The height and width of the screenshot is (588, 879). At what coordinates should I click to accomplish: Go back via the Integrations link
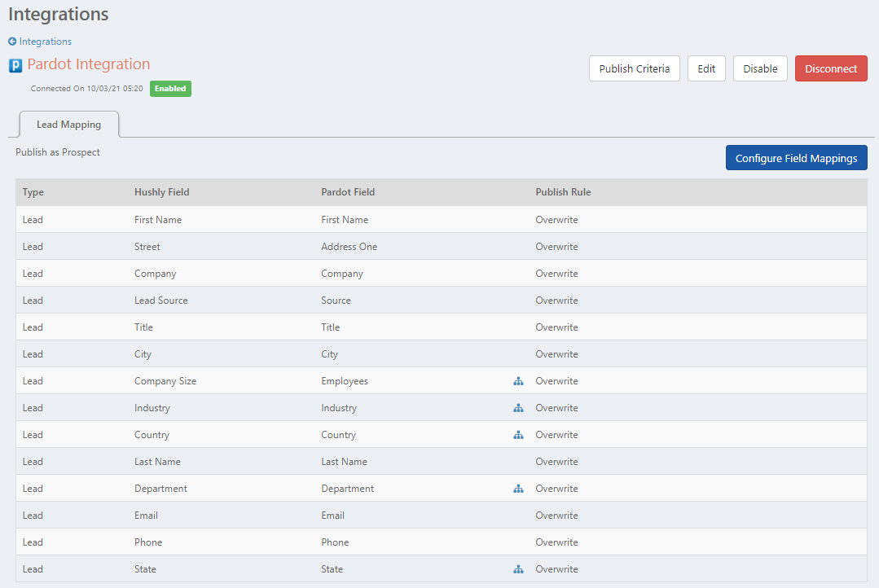[46, 42]
